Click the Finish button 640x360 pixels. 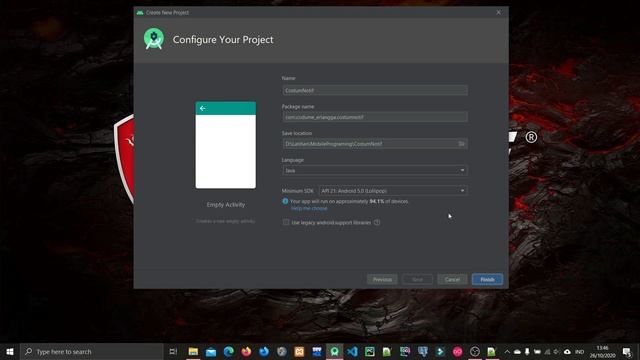pos(487,280)
